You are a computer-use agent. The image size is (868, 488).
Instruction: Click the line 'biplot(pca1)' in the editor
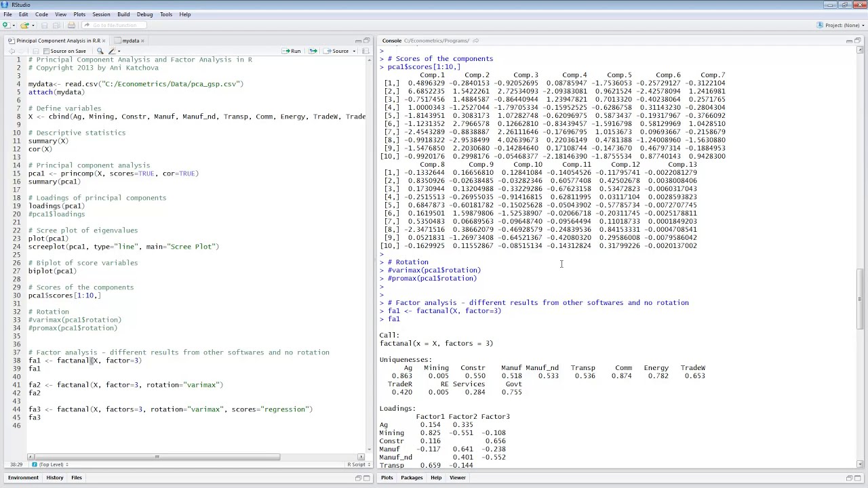click(52, 271)
